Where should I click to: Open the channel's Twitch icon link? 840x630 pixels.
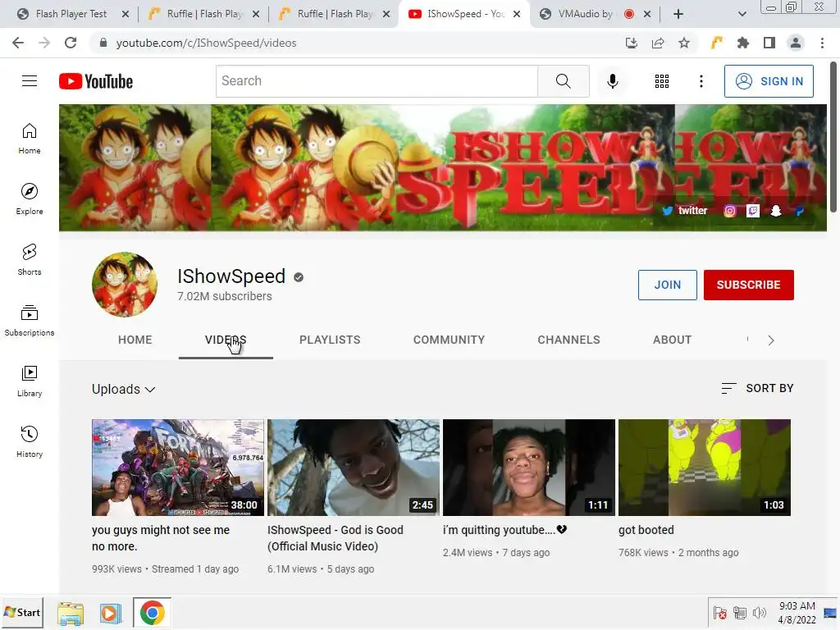[753, 211]
